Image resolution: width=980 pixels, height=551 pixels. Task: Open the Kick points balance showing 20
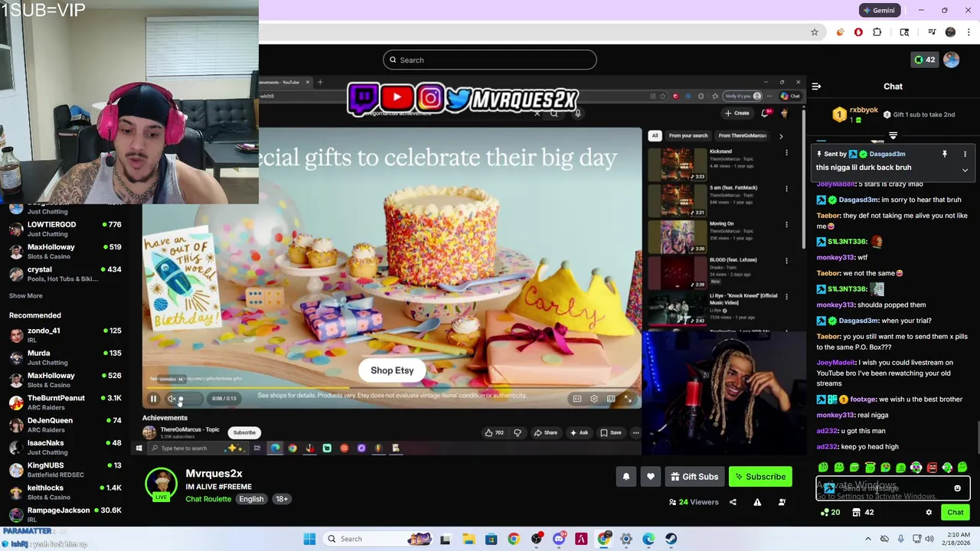(830, 513)
